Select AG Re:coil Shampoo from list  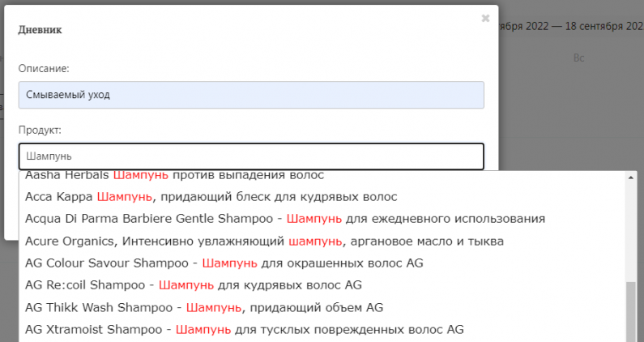pos(193,285)
